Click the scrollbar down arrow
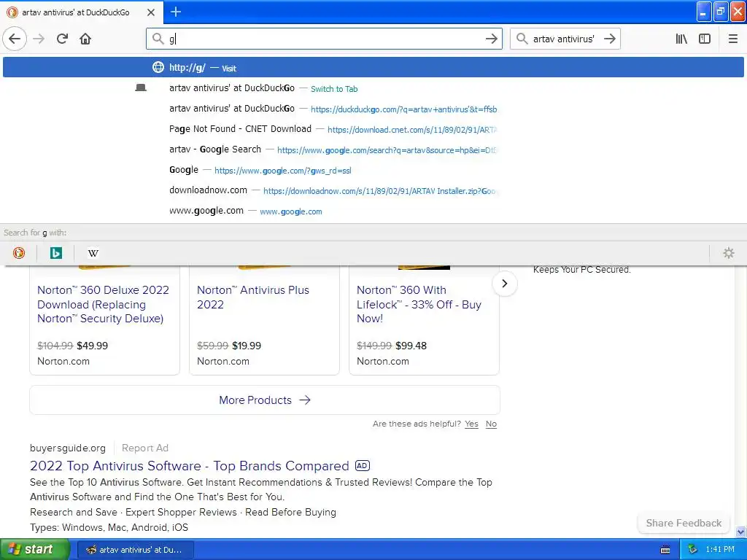 [x=740, y=532]
